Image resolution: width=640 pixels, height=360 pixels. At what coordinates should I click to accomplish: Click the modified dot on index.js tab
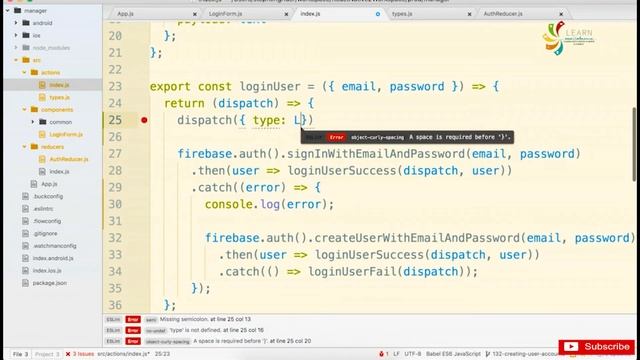tap(378, 14)
